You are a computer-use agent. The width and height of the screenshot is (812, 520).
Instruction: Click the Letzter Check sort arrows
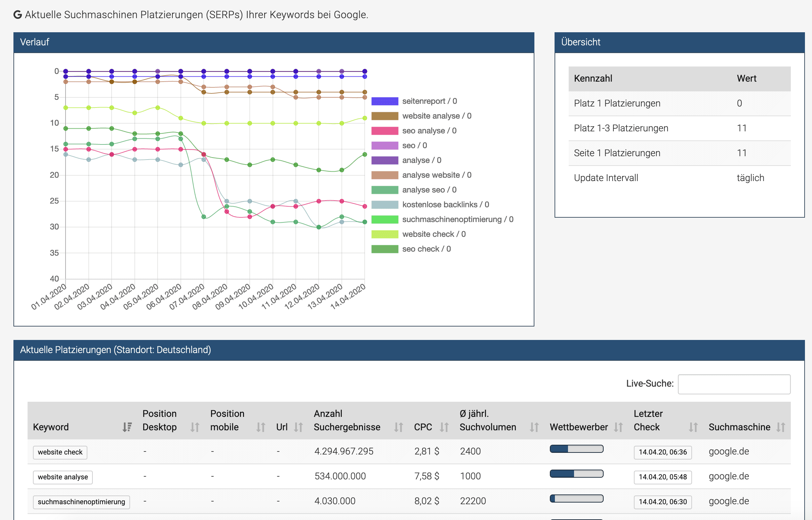pyautogui.click(x=693, y=427)
